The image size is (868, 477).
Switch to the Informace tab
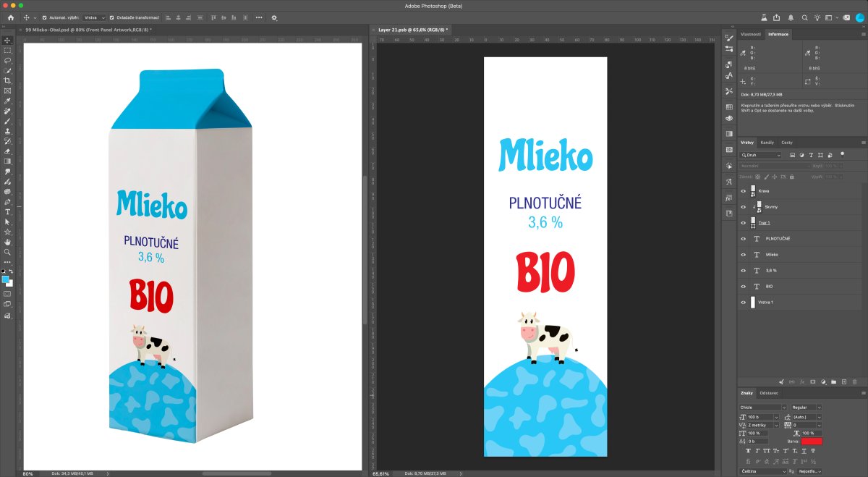(x=778, y=34)
